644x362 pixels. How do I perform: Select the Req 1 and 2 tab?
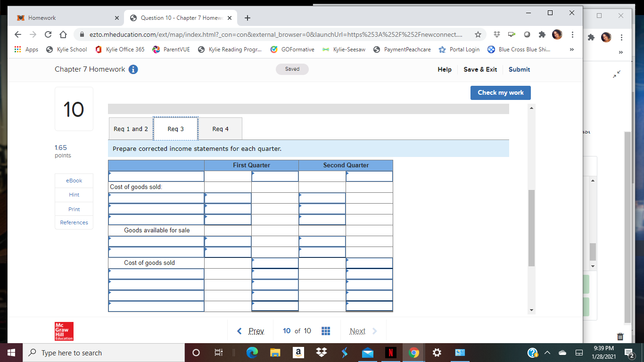click(x=131, y=128)
